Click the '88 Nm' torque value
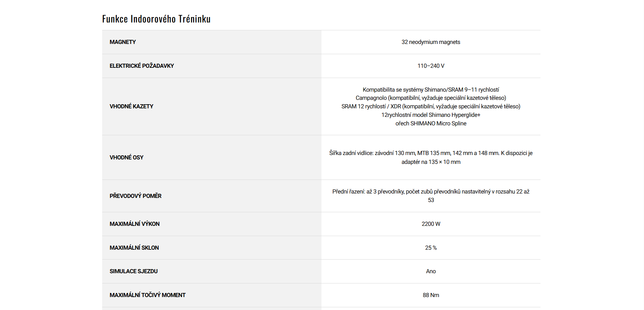Screen dimensions: 644x310 click(430, 295)
